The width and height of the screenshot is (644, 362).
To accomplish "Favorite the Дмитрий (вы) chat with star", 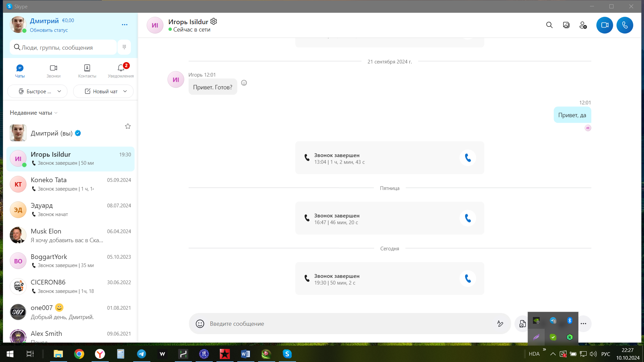I will pyautogui.click(x=128, y=126).
